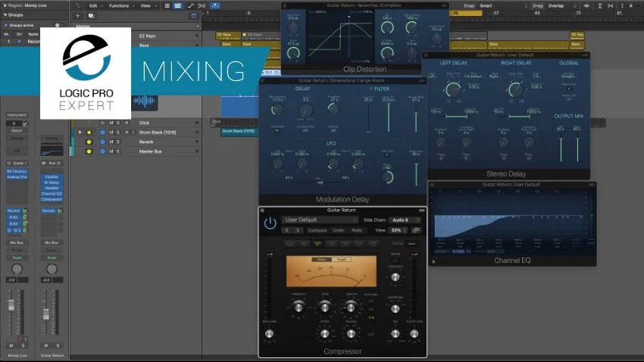This screenshot has height=362, width=644.
Task: Click the EQ thumbnail on Guitar Return strip
Action: click(x=52, y=151)
